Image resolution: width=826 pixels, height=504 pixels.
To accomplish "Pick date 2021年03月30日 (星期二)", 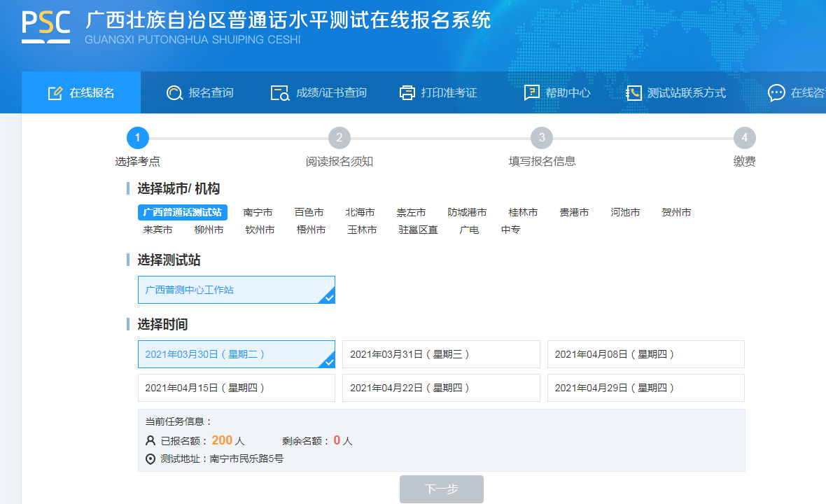I will 237,354.
